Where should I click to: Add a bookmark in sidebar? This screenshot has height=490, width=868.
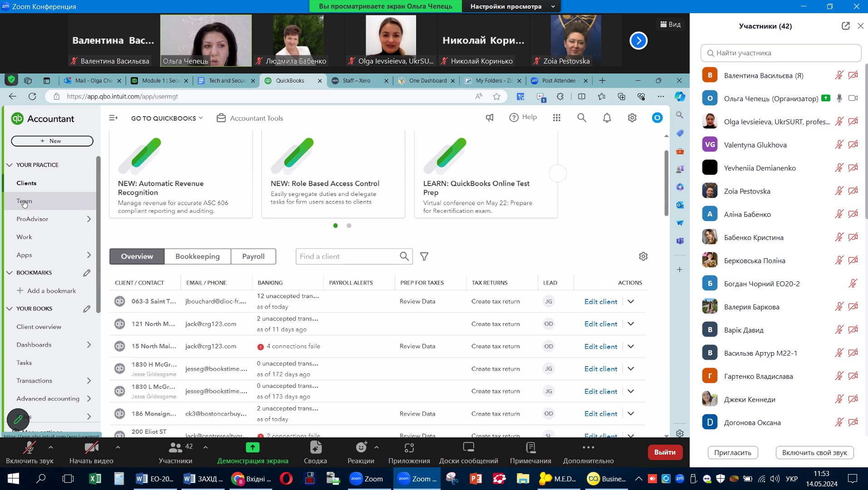coord(46,291)
